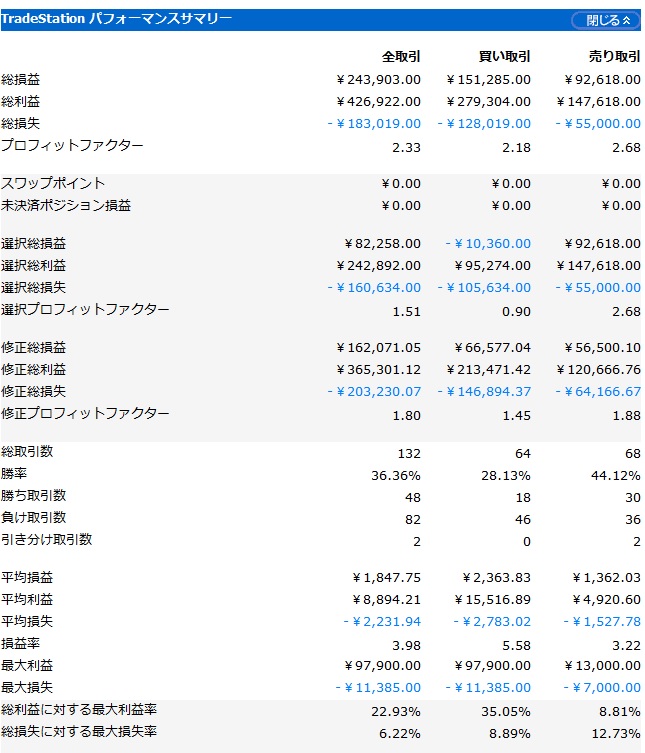
Task: Click the スワップポイント row label
Action: click(53, 183)
